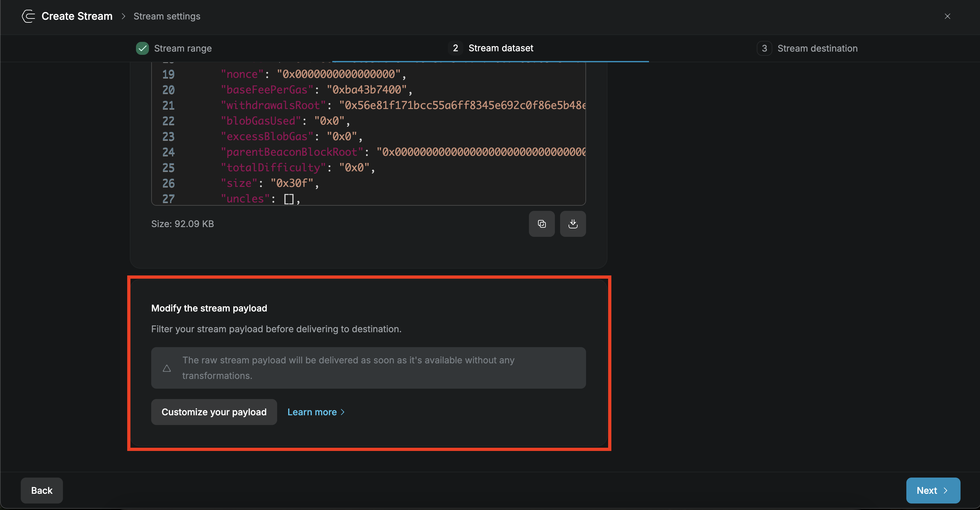Select the Stream dataset step
Viewport: 980px width, 510px height.
click(500, 48)
